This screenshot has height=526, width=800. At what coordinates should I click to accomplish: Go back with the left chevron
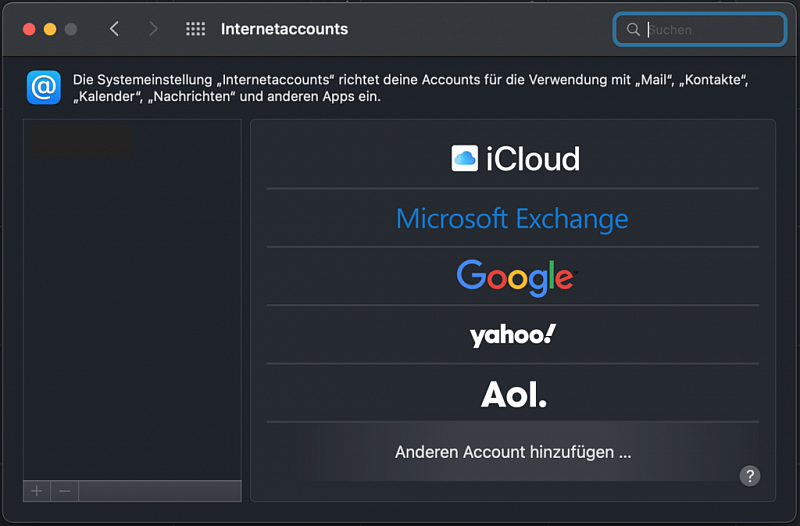(x=114, y=29)
